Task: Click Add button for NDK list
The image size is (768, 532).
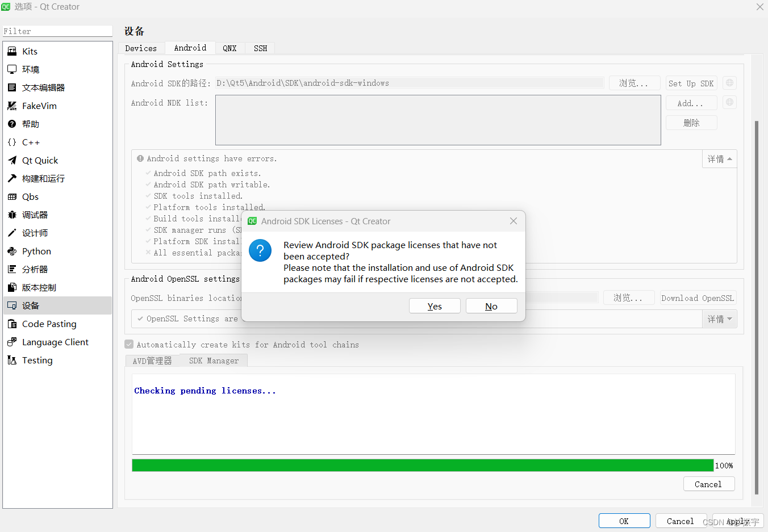Action: [691, 103]
